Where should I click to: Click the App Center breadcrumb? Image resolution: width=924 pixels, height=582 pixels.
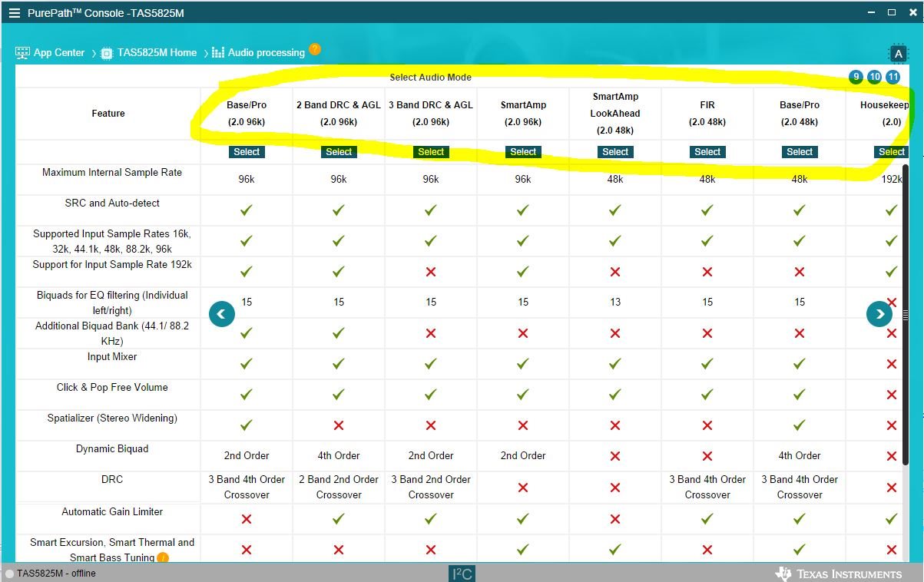[59, 53]
